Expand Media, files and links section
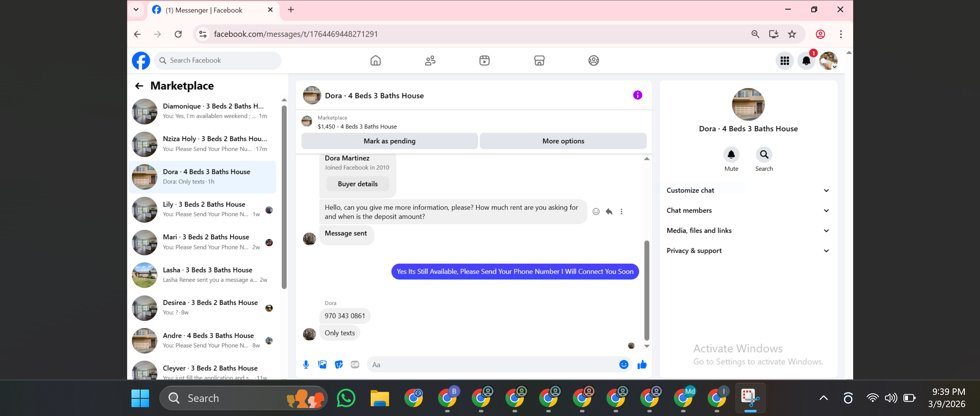 click(747, 231)
